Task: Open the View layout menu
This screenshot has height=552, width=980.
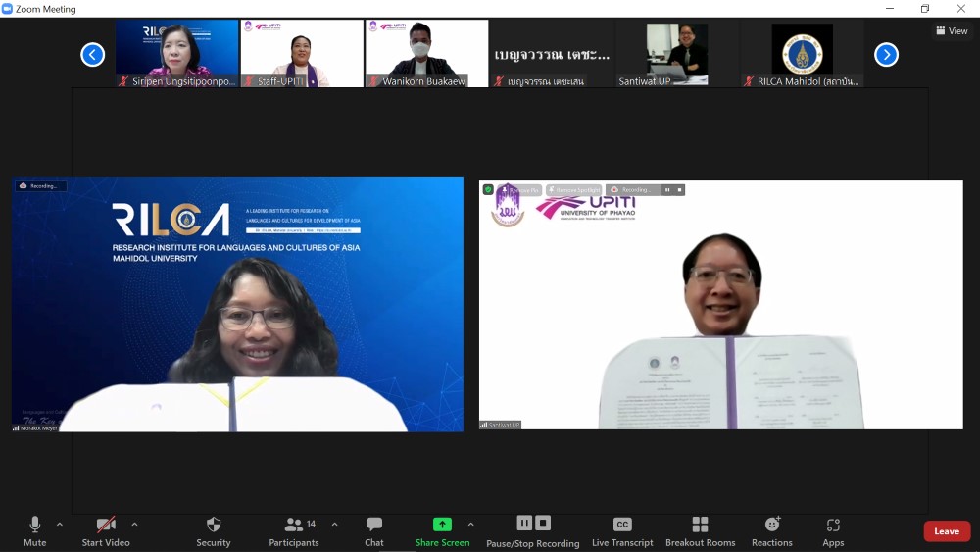Action: pyautogui.click(x=952, y=31)
